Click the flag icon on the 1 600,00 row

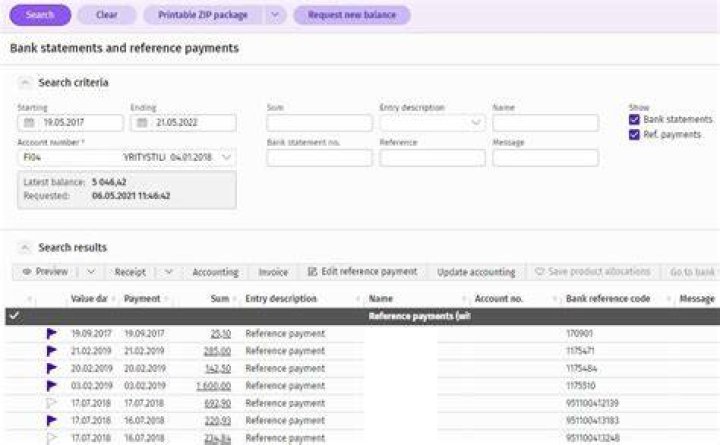click(x=51, y=386)
